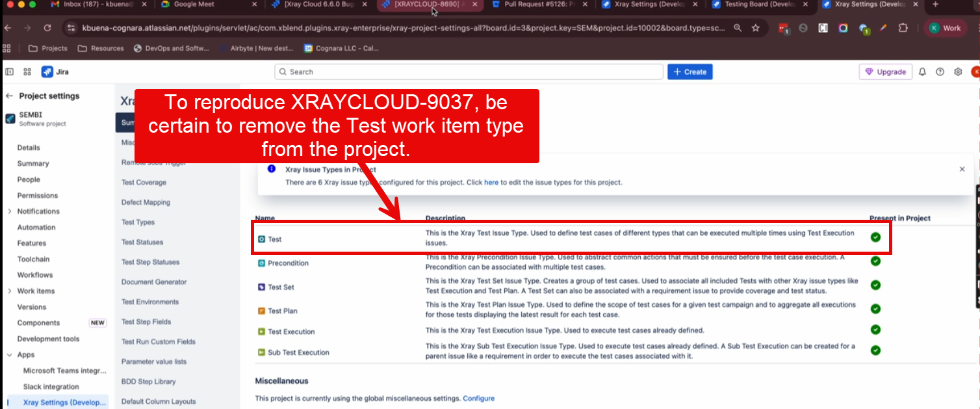Click the Jira app switcher grid icon
Viewport: 980px width, 409px height.
point(27,72)
